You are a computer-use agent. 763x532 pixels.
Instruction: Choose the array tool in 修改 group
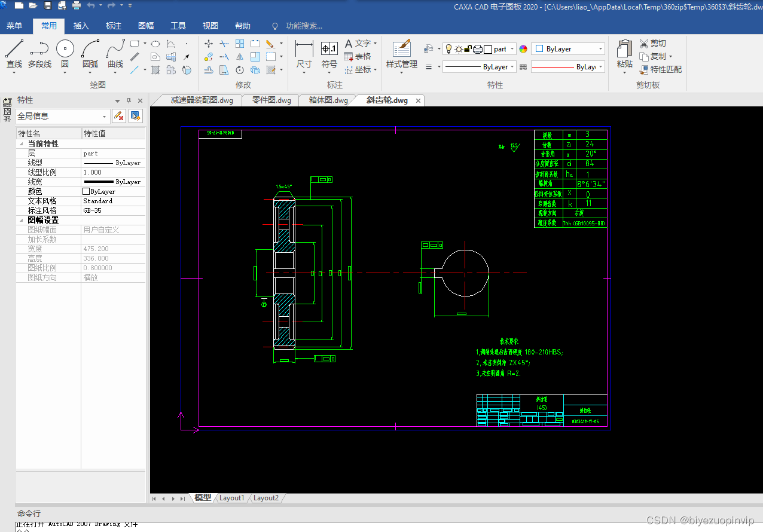pos(240,44)
